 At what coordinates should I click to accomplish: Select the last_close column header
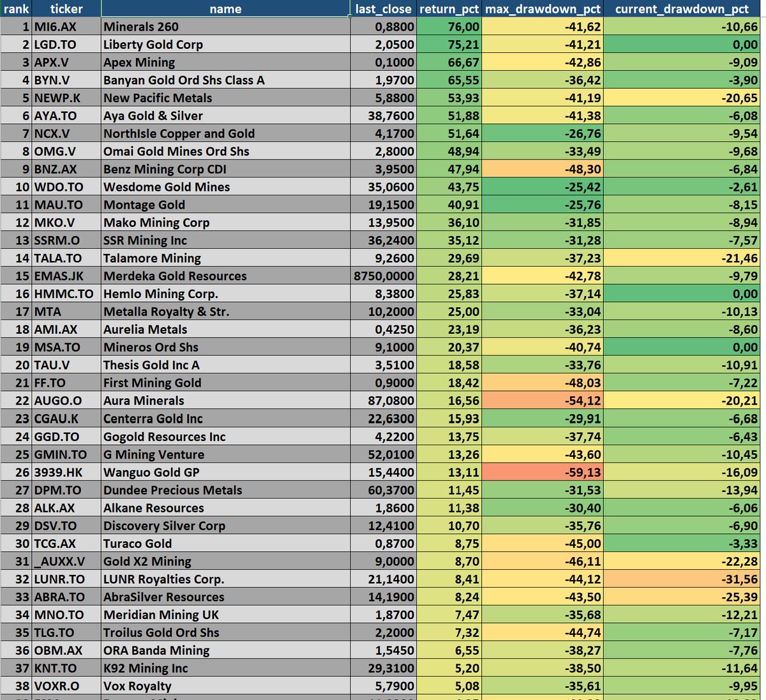click(384, 9)
